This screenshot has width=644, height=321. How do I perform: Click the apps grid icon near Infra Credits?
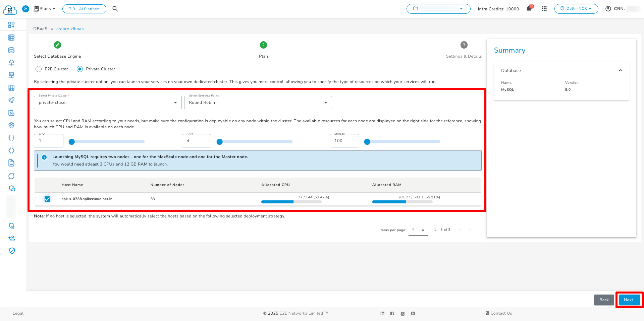[x=544, y=9]
